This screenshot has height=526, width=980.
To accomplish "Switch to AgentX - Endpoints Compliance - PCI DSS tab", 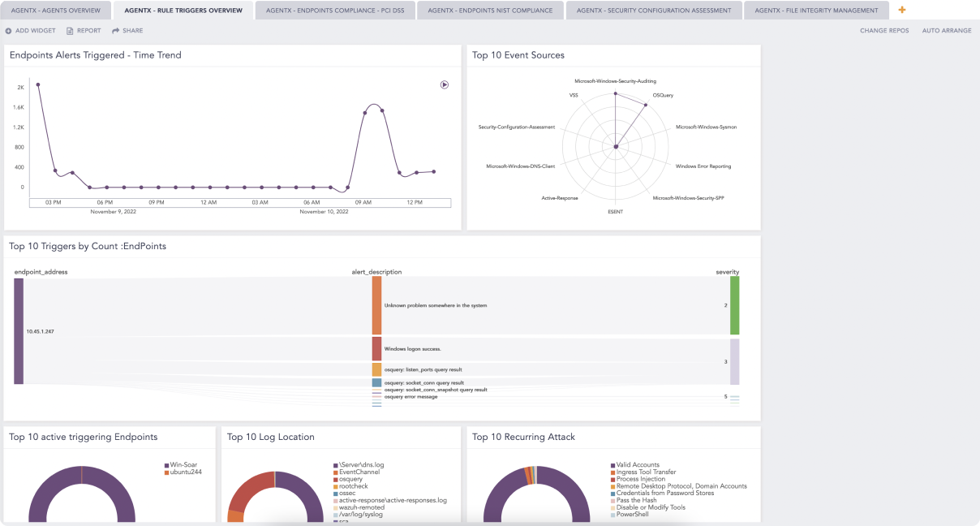I will click(x=334, y=11).
